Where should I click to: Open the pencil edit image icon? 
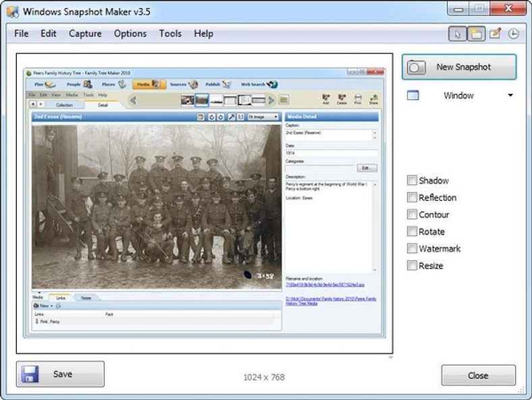click(496, 34)
